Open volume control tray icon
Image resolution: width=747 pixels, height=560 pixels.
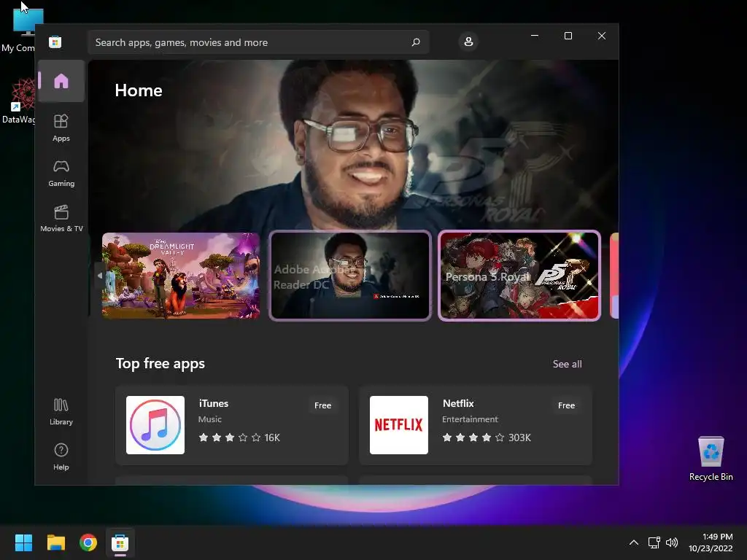point(672,542)
